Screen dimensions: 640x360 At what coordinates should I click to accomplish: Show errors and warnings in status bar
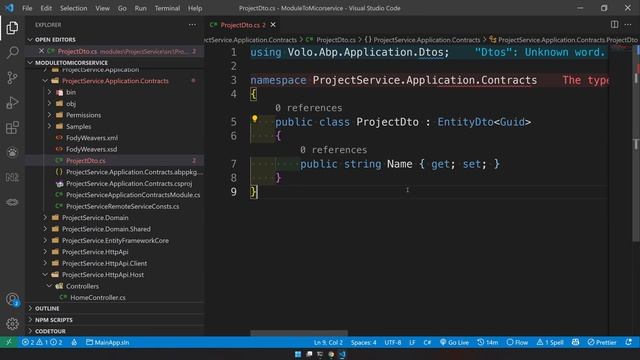[42, 342]
